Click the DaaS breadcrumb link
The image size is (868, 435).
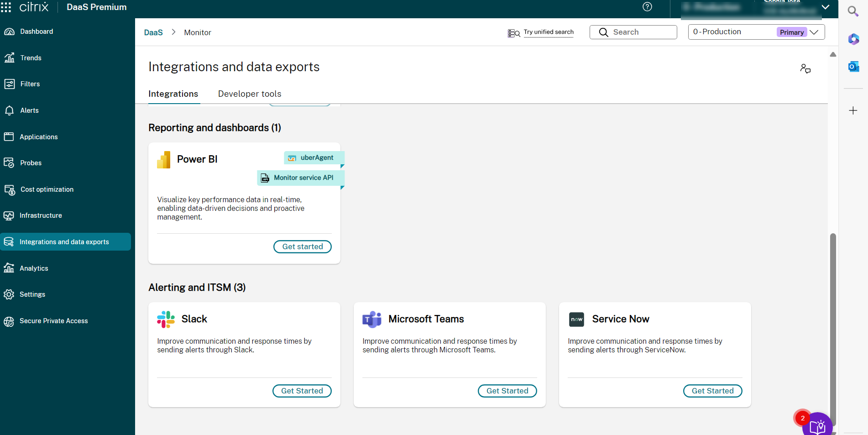point(153,32)
